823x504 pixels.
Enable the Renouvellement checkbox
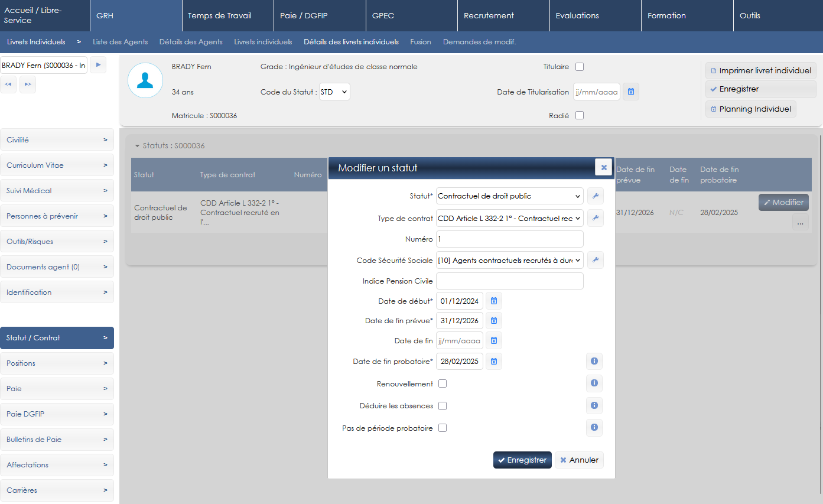(x=443, y=384)
